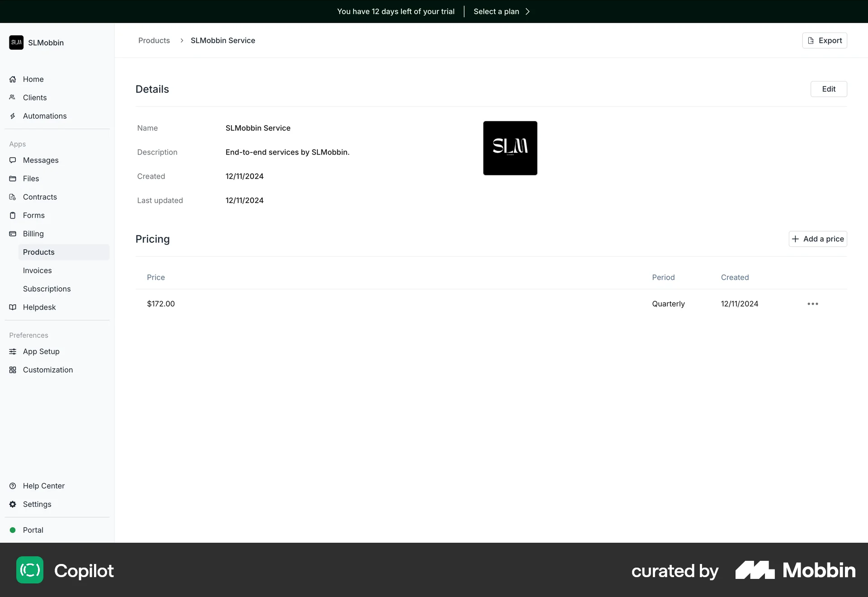Viewport: 868px width, 597px height.
Task: Open the Settings gear icon
Action: coord(13,504)
